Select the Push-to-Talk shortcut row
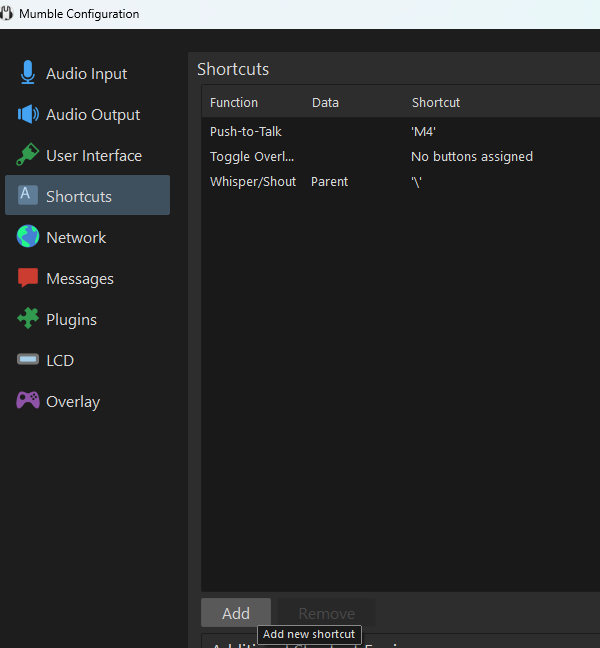 point(400,131)
